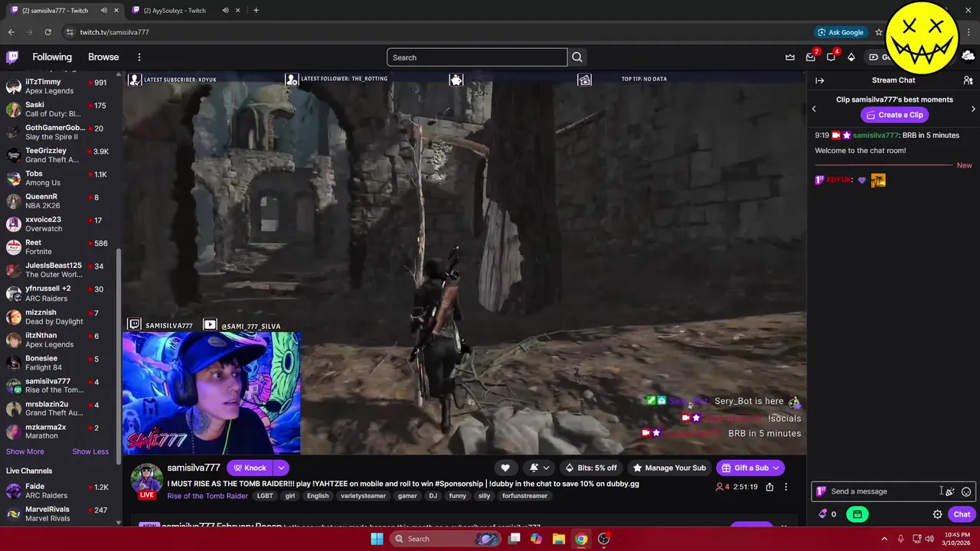
Task: Open the Following page
Action: click(52, 57)
